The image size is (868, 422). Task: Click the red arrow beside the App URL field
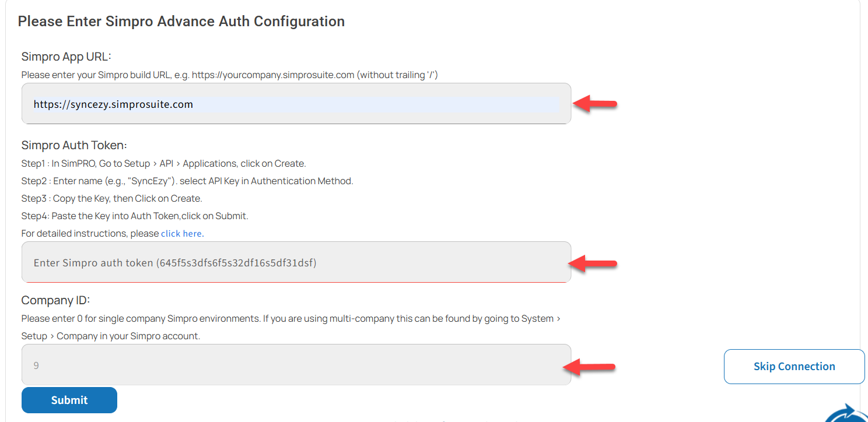(595, 104)
